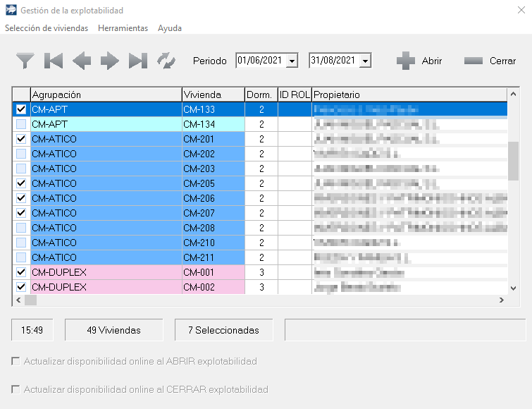Toggle update online availability on CERRAR

(x=16, y=389)
